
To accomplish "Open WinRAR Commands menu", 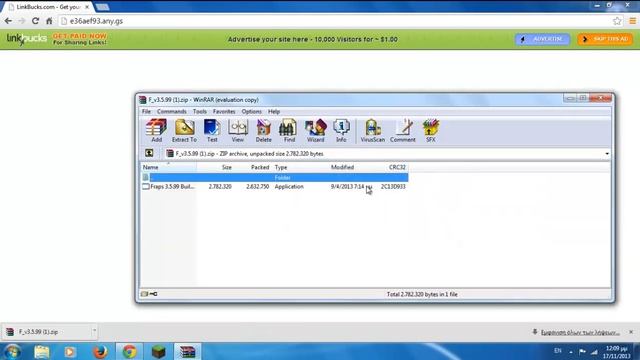I will click(171, 111).
